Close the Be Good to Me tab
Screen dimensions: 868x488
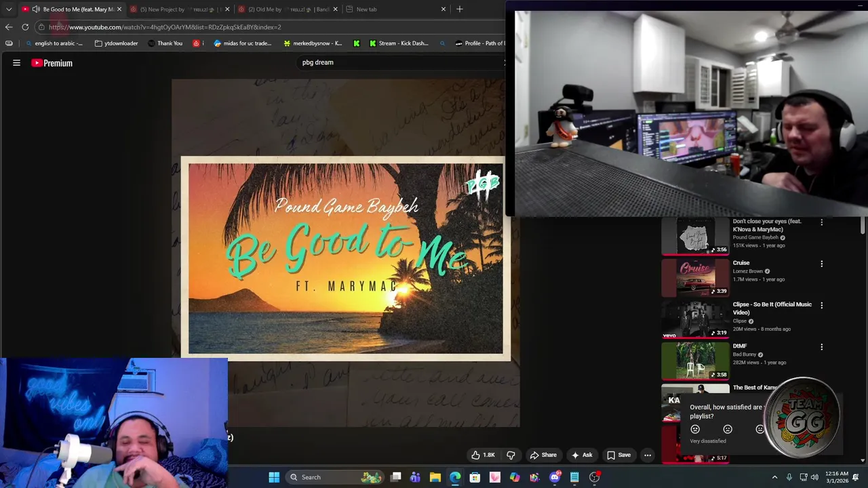tap(119, 9)
